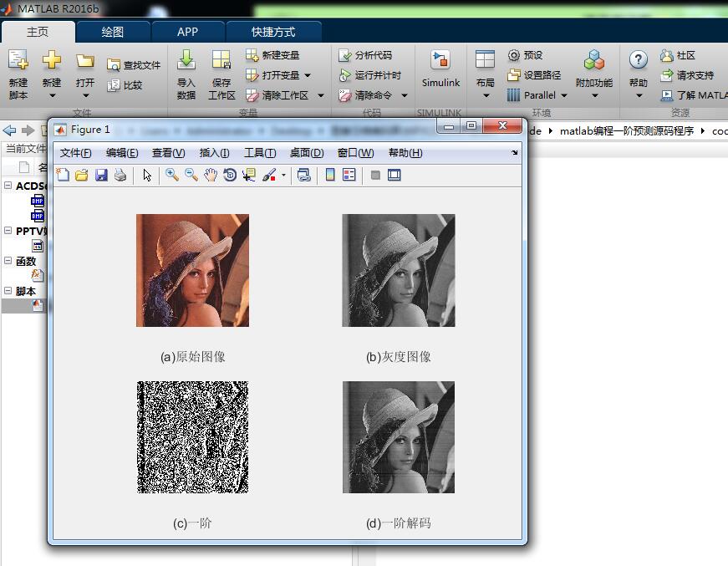Open 帮助(H) menu in Figure 1
Image resolution: width=728 pixels, height=566 pixels.
(x=405, y=153)
